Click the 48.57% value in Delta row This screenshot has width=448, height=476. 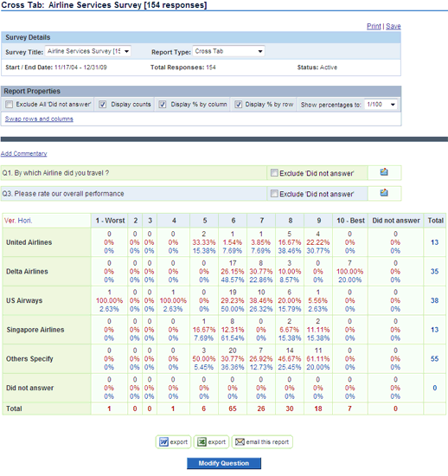[x=233, y=280]
